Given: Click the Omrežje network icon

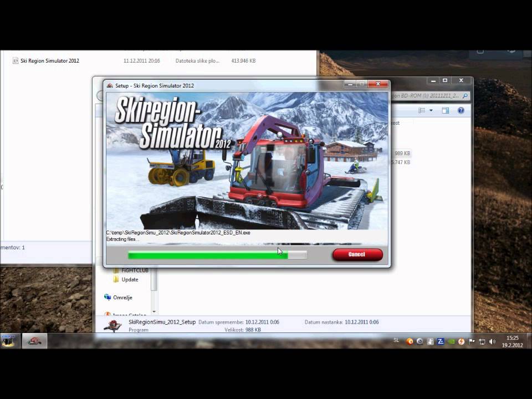Looking at the screenshot, I should [108, 298].
